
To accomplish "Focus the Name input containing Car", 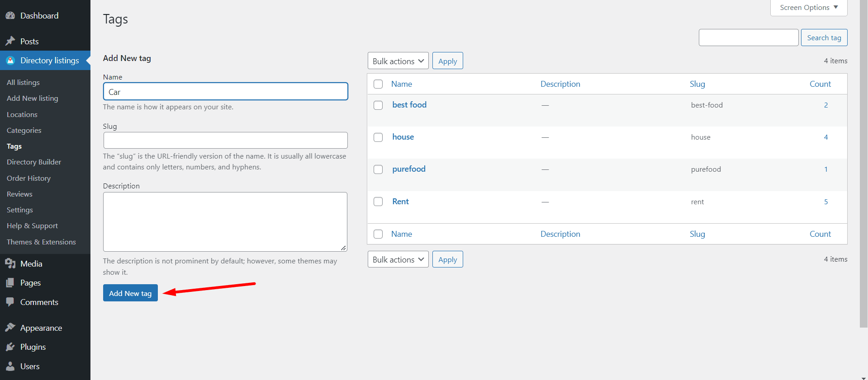I will click(225, 91).
